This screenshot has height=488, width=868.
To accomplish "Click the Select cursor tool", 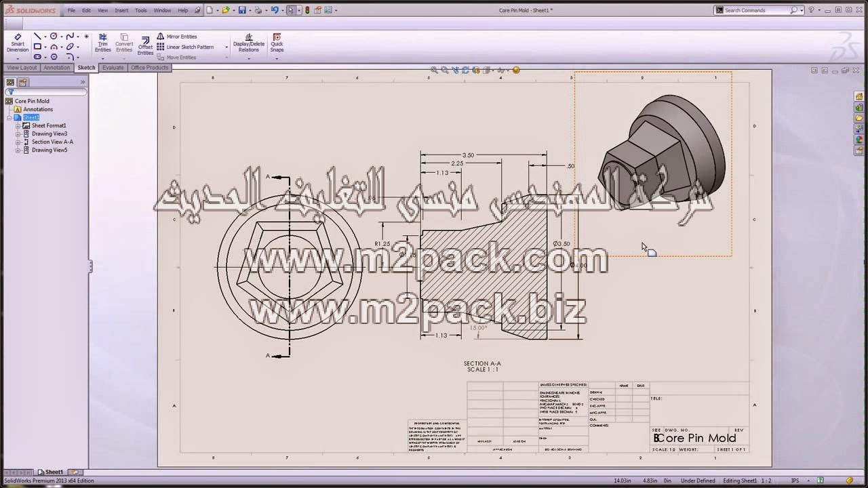I will [x=291, y=10].
